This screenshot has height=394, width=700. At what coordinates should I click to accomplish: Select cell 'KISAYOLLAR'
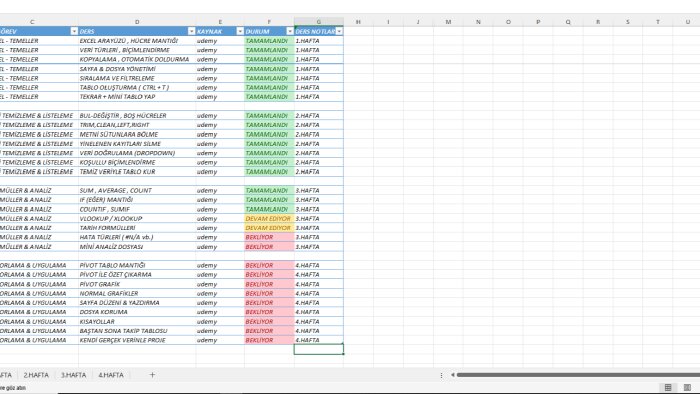137,322
